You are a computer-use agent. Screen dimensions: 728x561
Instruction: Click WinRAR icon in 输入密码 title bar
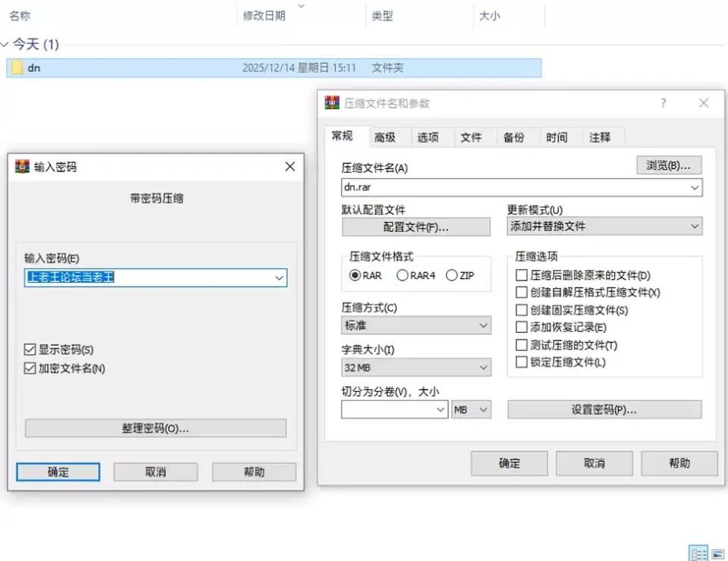(x=22, y=166)
